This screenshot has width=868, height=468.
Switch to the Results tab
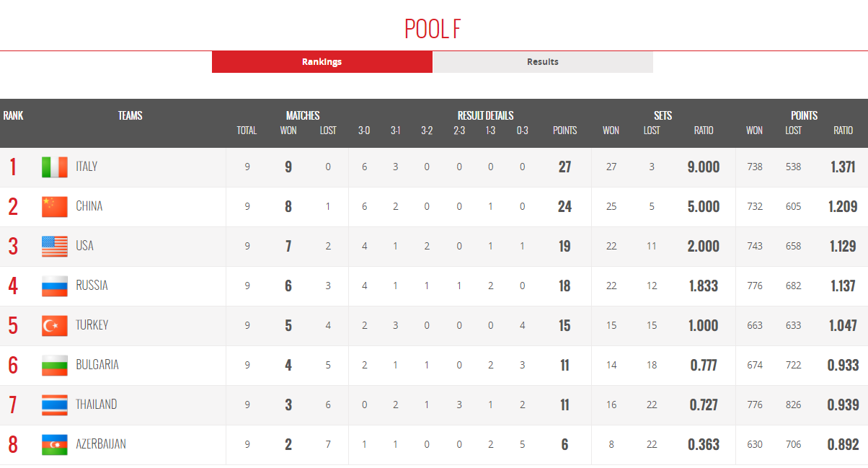coord(543,62)
